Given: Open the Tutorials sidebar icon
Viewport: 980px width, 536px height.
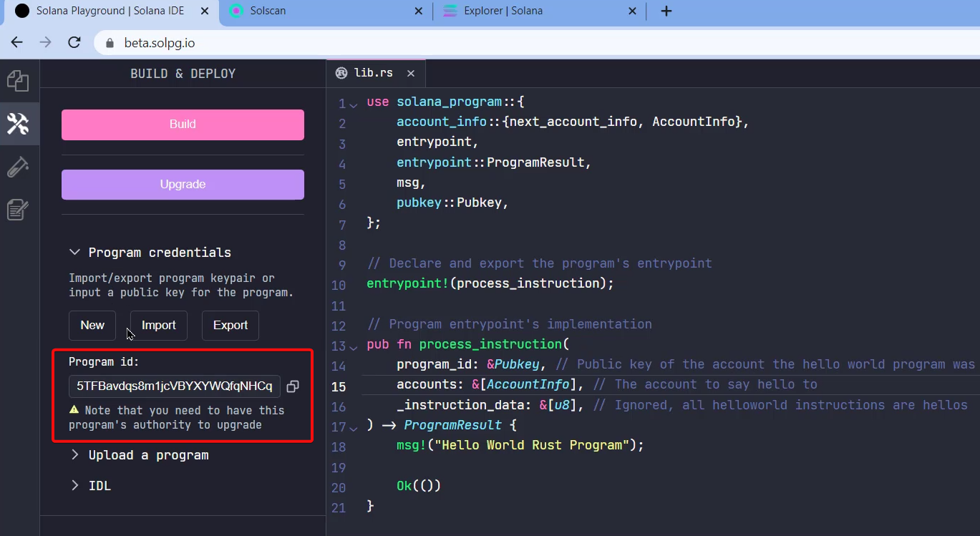Looking at the screenshot, I should coord(18,210).
